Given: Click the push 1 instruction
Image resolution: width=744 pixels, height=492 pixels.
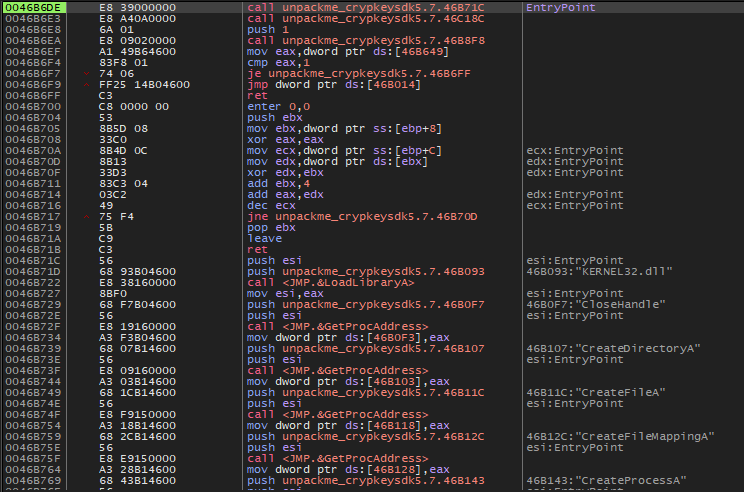Looking at the screenshot, I should coord(268,29).
